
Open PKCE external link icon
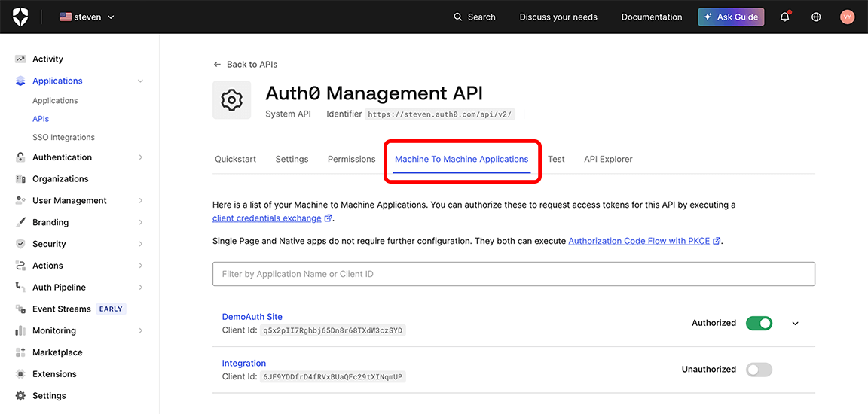pyautogui.click(x=717, y=241)
